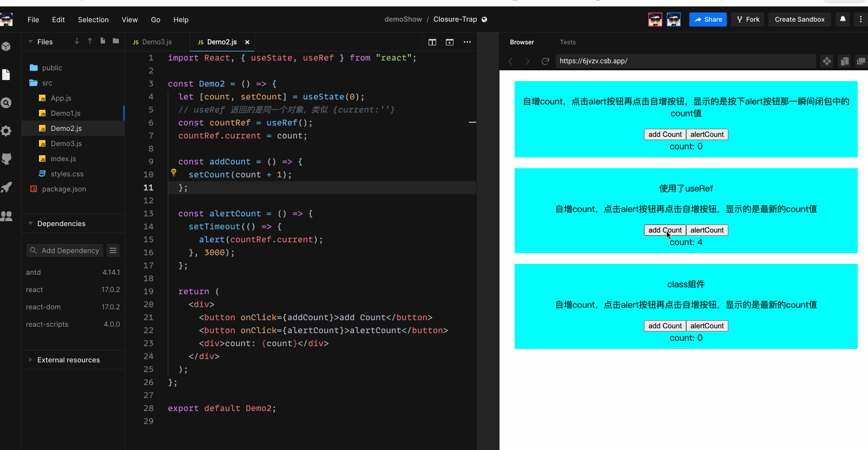Click the antd dependency row
868x450 pixels.
pos(73,272)
